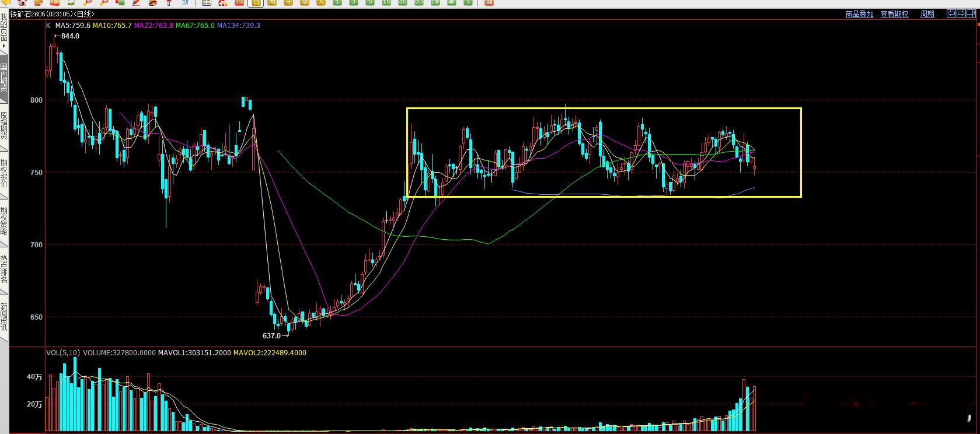Image resolution: width=980 pixels, height=434 pixels.
Task: Click the 查看期权 link
Action: pyautogui.click(x=894, y=14)
